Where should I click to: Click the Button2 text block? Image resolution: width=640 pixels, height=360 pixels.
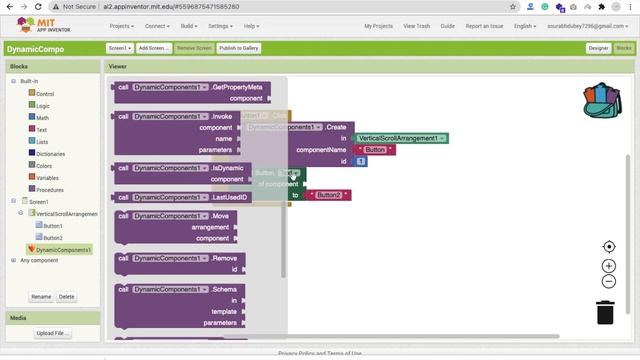pos(329,195)
